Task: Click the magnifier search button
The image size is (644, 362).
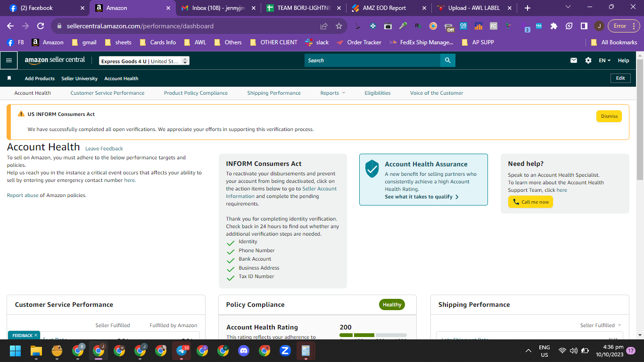Action: click(x=447, y=60)
